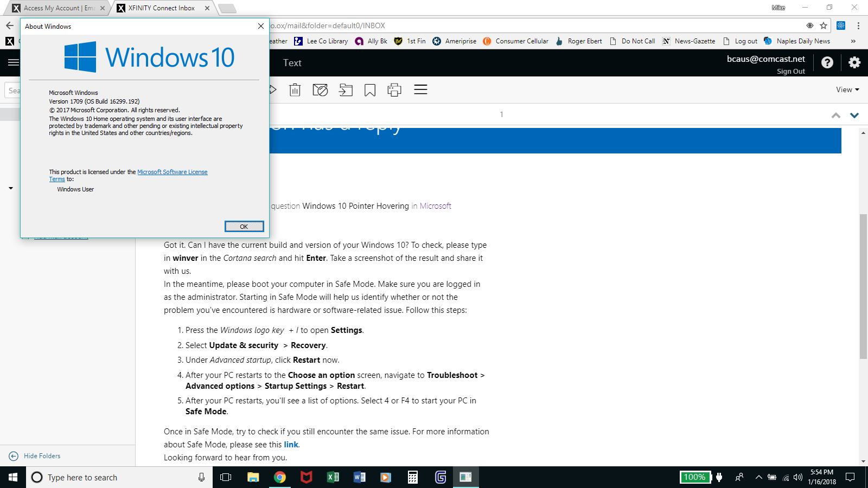Screen dimensions: 868x488
Task: Open Text section in XFINITY header
Action: tap(292, 63)
